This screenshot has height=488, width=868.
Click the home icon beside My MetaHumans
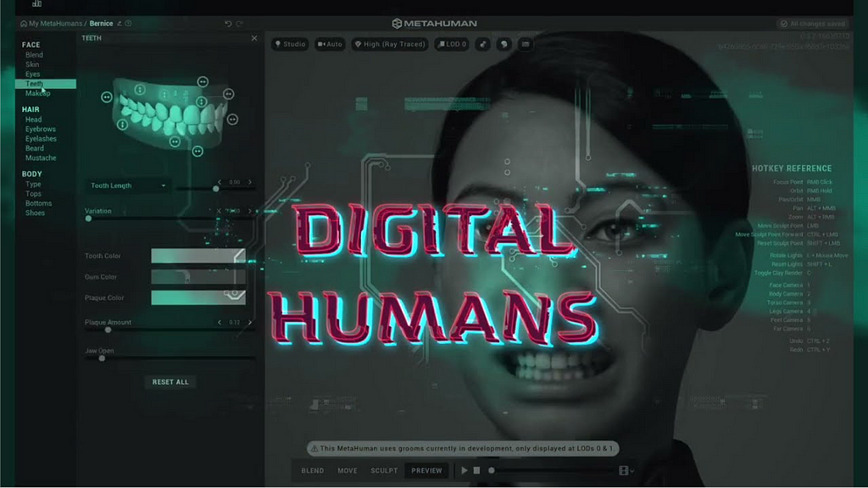23,24
